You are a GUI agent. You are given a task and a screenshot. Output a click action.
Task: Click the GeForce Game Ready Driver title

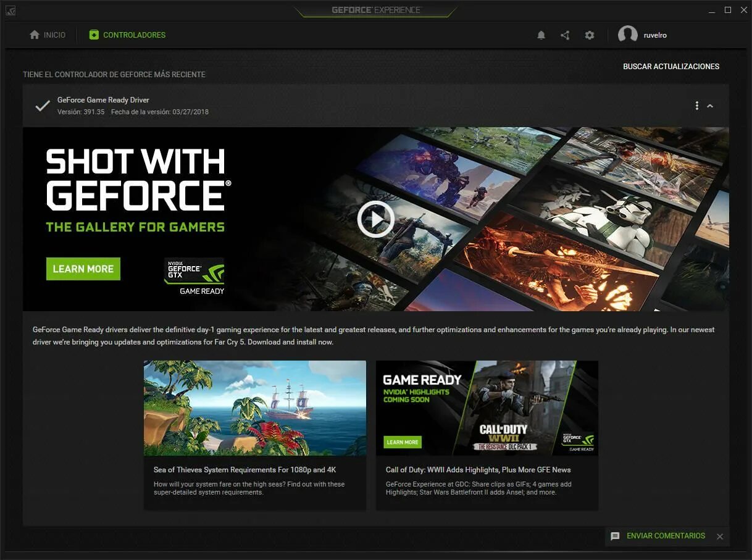pyautogui.click(x=103, y=100)
